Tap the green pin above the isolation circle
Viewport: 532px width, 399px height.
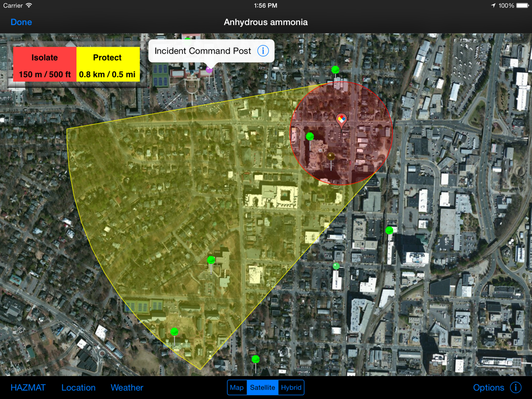335,70
